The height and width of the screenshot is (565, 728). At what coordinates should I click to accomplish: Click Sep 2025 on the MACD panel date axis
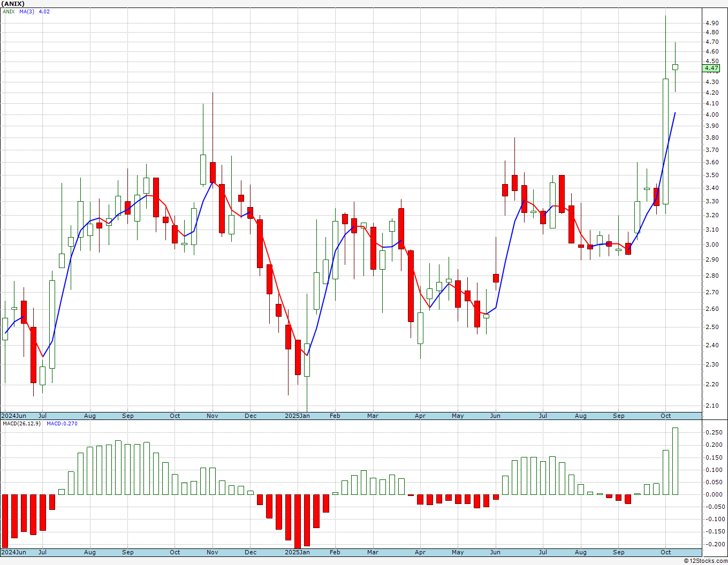pos(619,552)
